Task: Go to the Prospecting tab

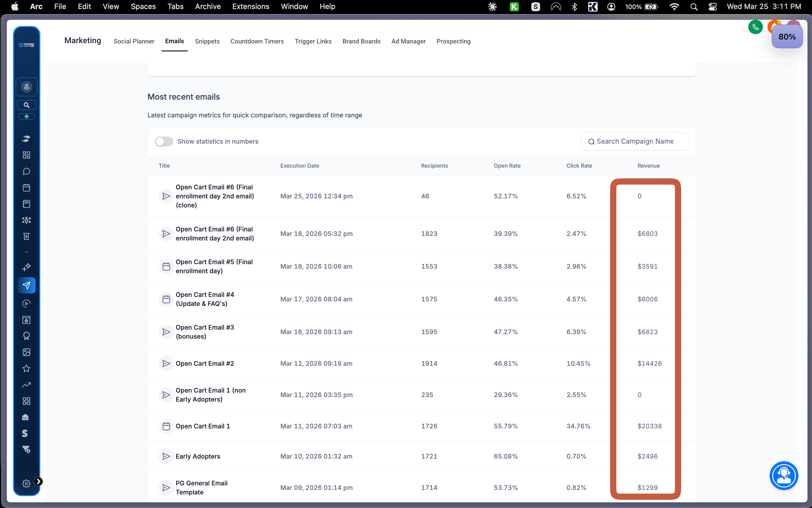Action: point(453,41)
